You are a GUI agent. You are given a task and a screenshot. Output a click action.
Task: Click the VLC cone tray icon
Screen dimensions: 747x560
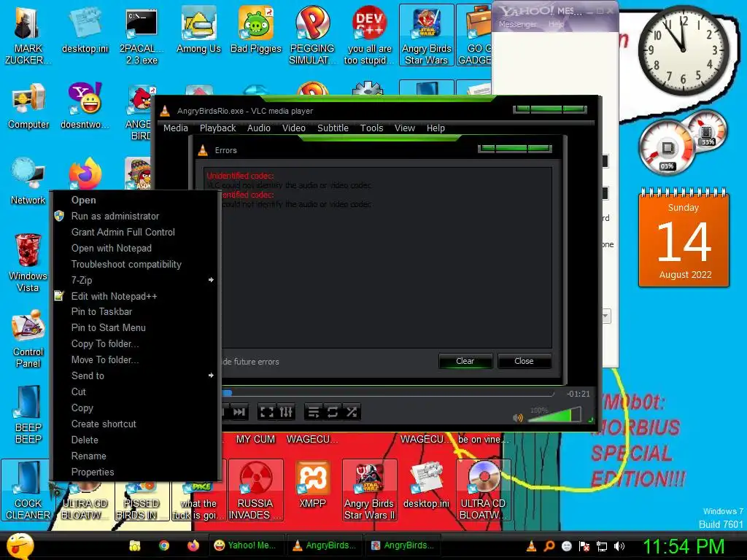[531, 546]
